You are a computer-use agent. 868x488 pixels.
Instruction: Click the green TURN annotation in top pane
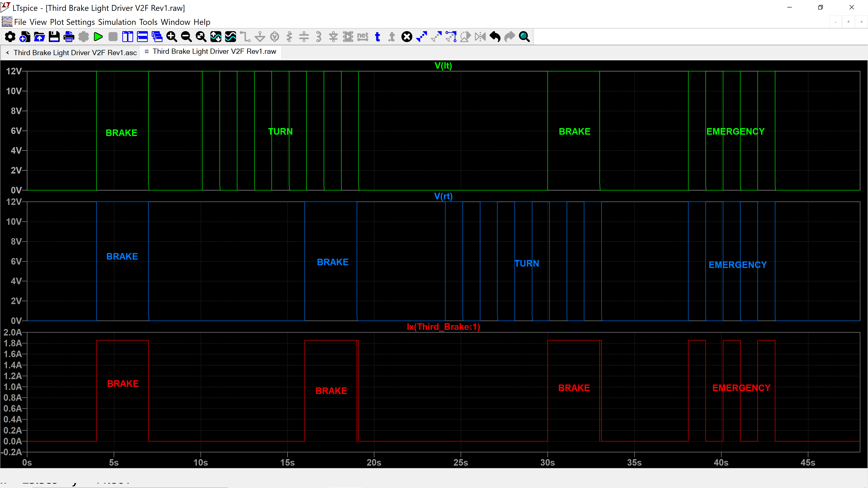pyautogui.click(x=280, y=132)
